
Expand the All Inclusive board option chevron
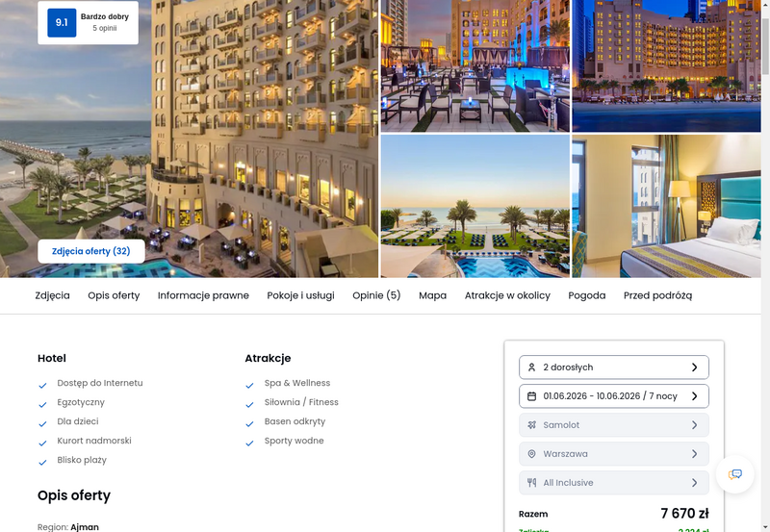(x=694, y=483)
